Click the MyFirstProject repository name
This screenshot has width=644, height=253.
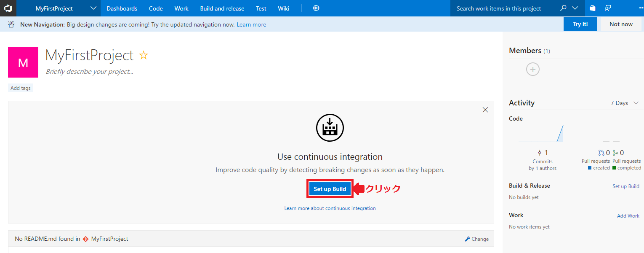[109, 239]
